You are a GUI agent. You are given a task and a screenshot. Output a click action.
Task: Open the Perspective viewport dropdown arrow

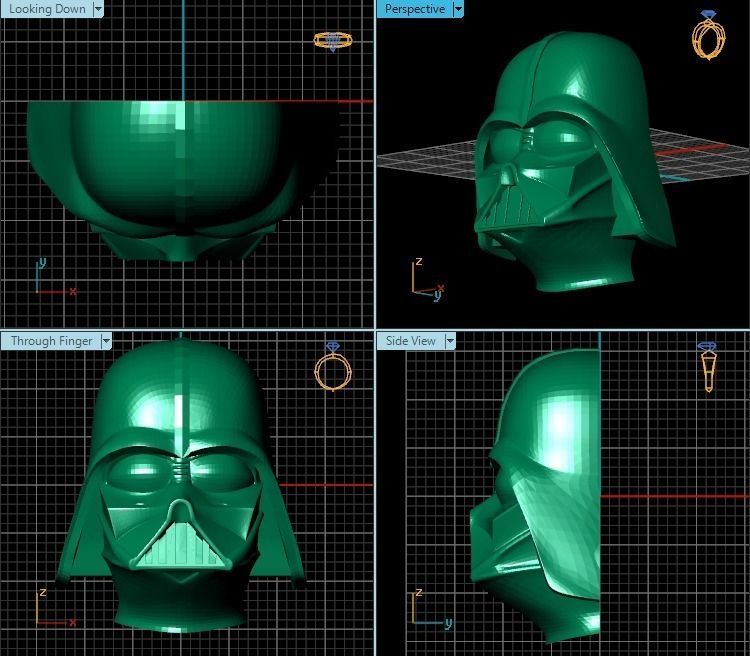[458, 9]
